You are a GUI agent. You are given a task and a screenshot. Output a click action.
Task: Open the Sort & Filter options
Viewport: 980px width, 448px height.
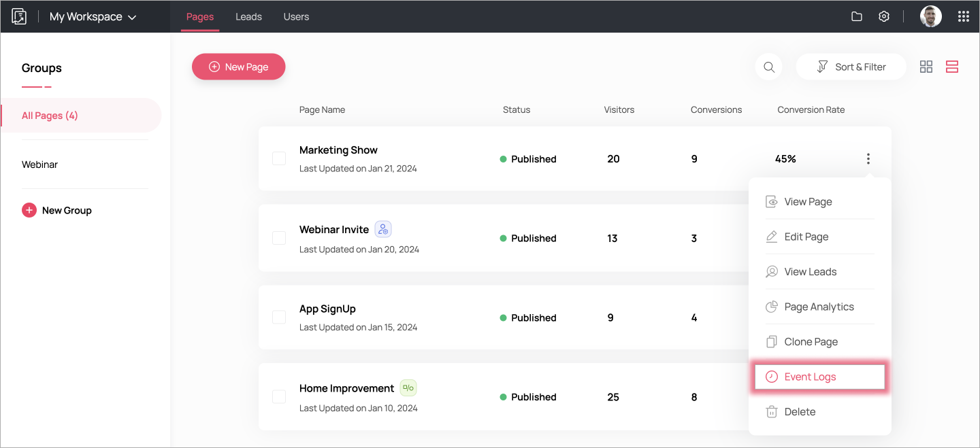pos(851,67)
